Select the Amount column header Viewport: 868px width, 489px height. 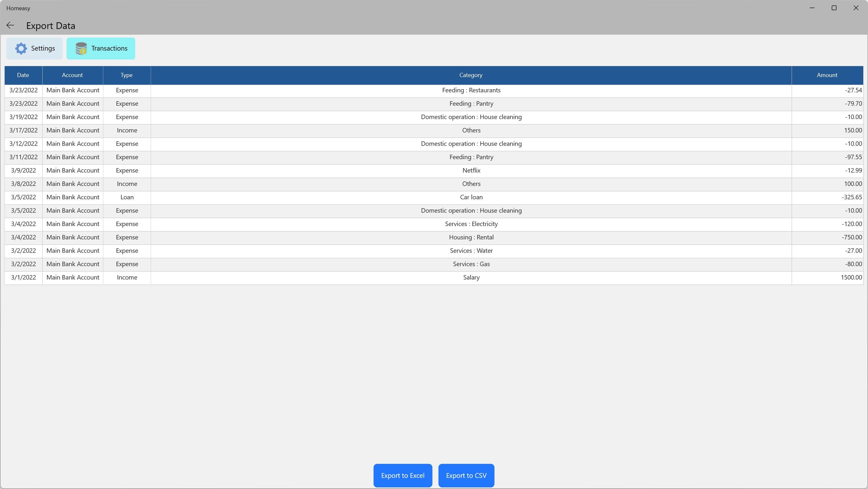click(827, 74)
